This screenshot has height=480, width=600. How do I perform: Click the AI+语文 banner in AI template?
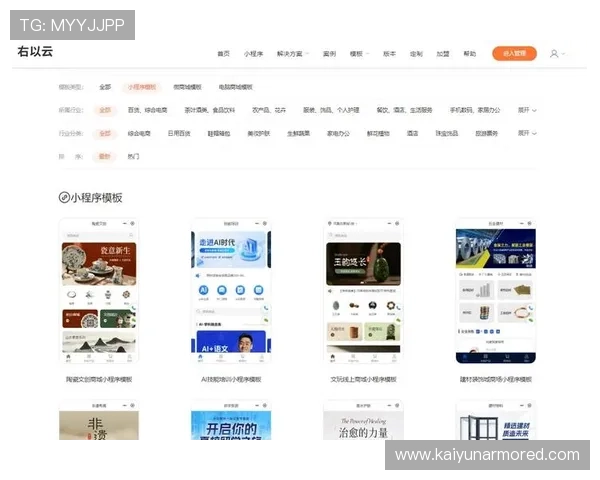tap(231, 341)
